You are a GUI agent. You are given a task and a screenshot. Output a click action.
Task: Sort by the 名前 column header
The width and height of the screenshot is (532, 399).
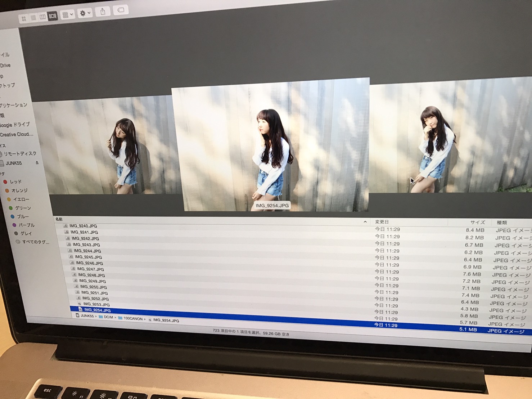(59, 219)
